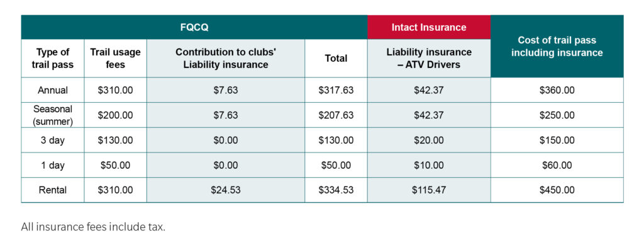Select the 3 day pass row label

coord(53,141)
